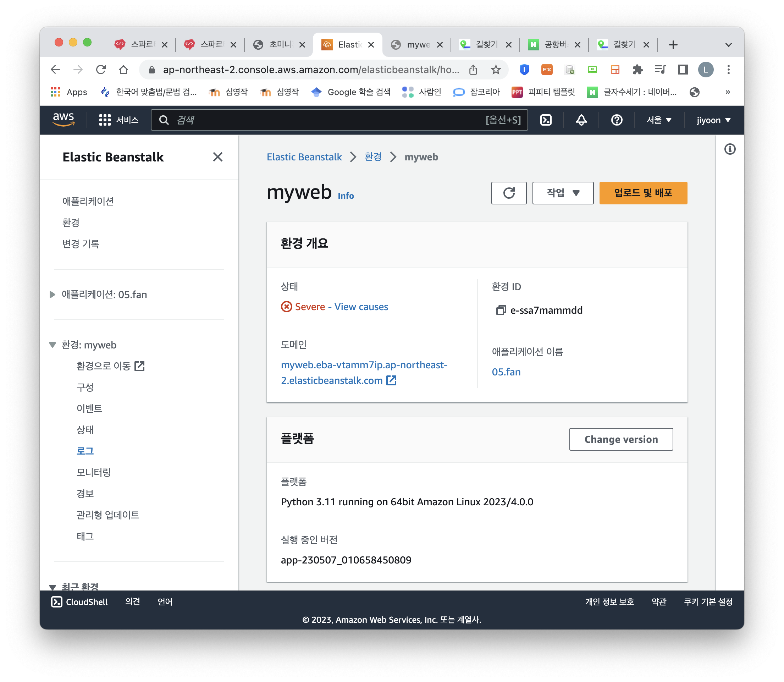Open the info panel icon at right edge
784x682 pixels.
(x=730, y=149)
